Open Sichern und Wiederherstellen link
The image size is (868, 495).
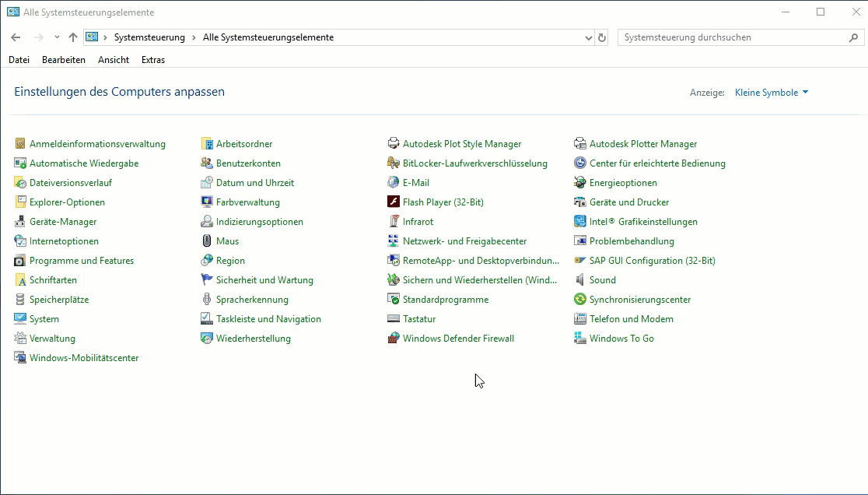[x=480, y=279]
